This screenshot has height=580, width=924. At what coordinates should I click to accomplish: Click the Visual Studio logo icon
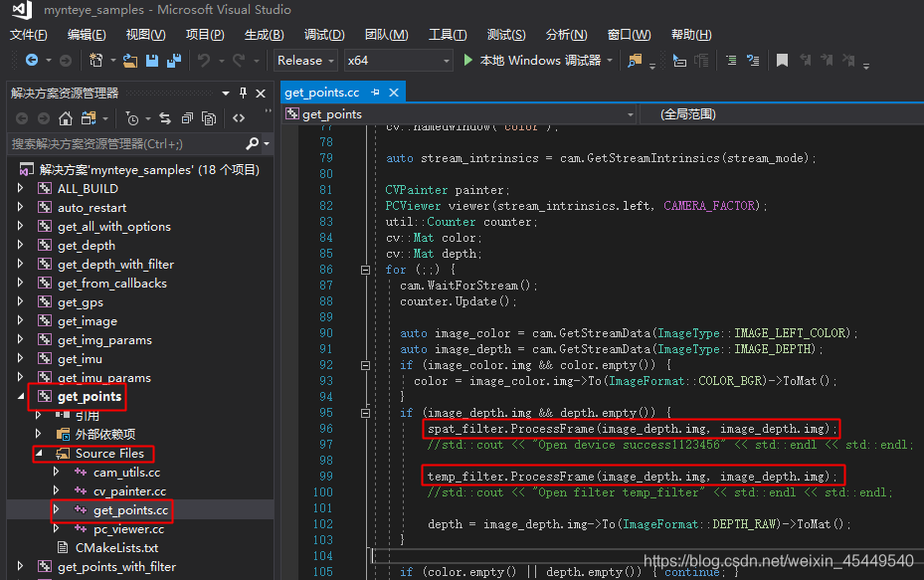(x=22, y=9)
